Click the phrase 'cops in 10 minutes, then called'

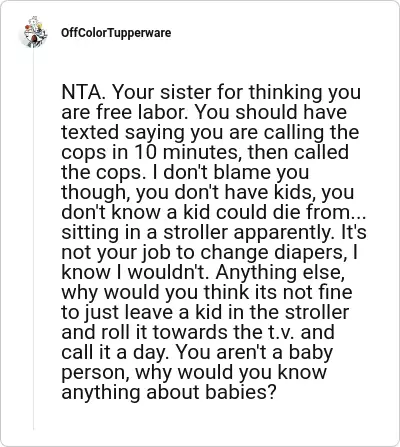tap(205, 152)
